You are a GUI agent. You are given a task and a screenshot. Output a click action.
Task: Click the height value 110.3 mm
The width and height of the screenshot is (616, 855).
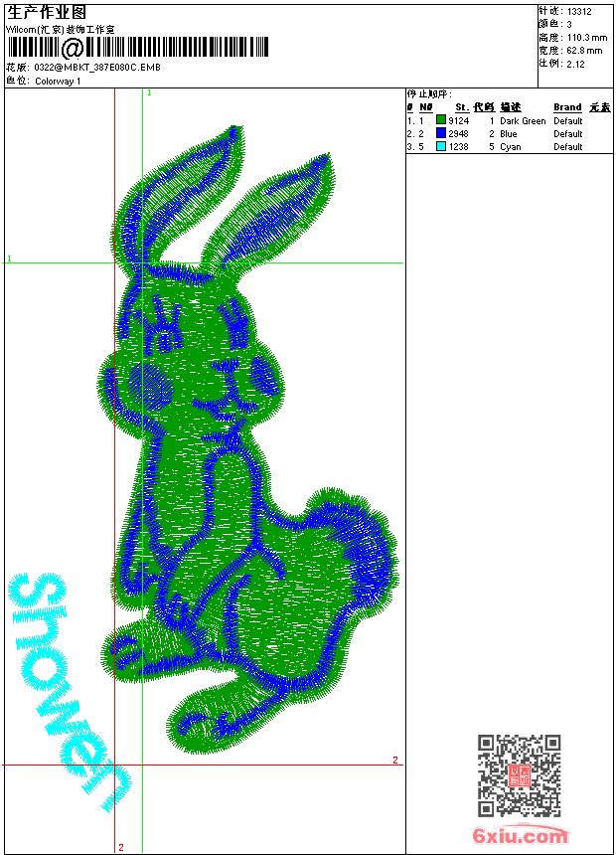point(586,38)
